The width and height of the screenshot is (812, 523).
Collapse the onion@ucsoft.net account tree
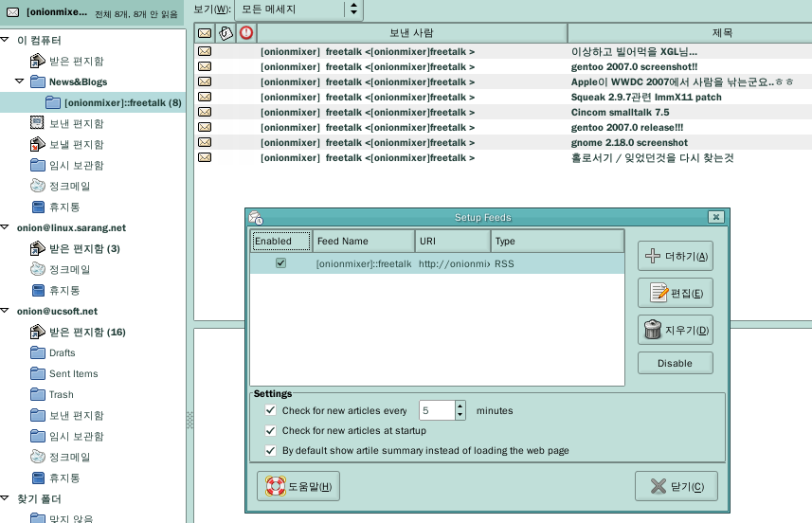click(7, 311)
